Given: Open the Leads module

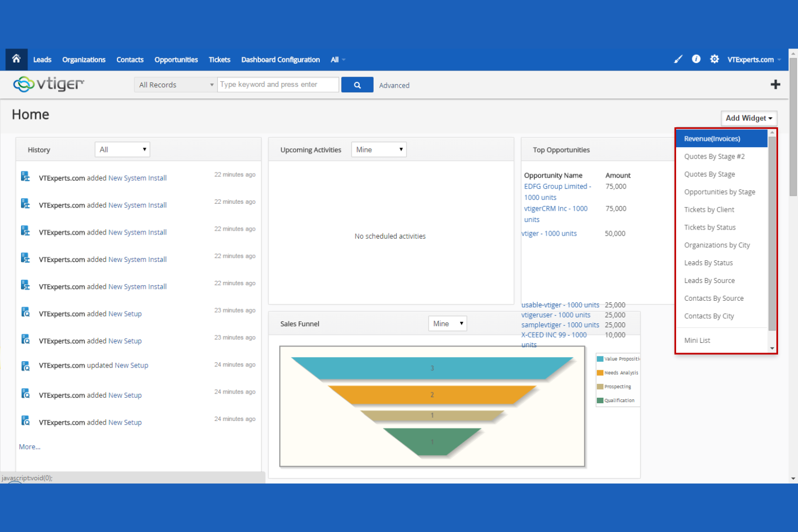Looking at the screenshot, I should (42, 60).
